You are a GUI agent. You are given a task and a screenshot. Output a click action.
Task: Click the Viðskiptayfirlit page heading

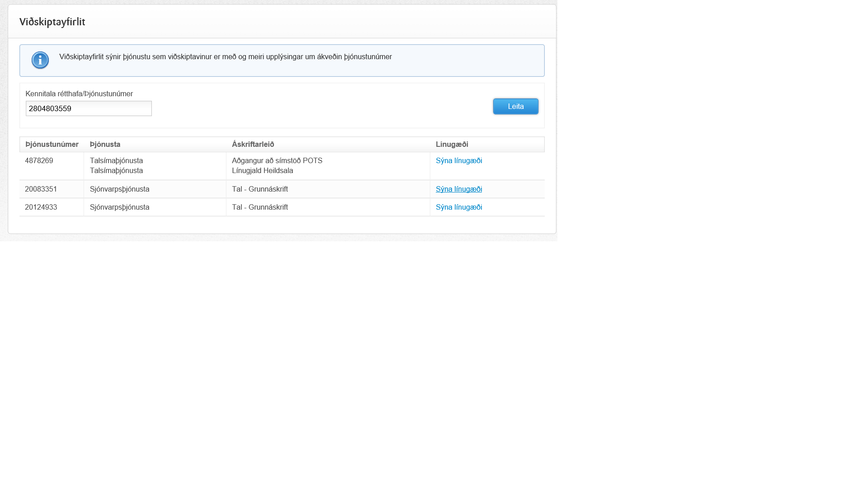tap(52, 22)
